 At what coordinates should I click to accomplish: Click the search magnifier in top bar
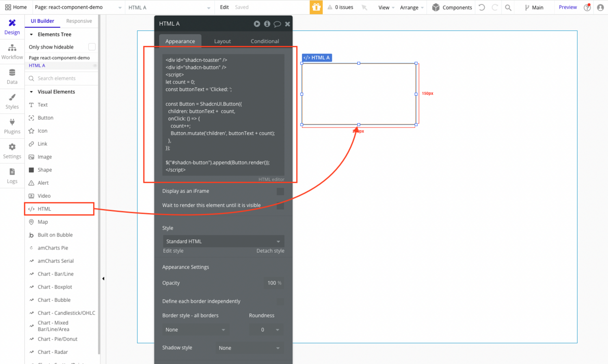(508, 7)
